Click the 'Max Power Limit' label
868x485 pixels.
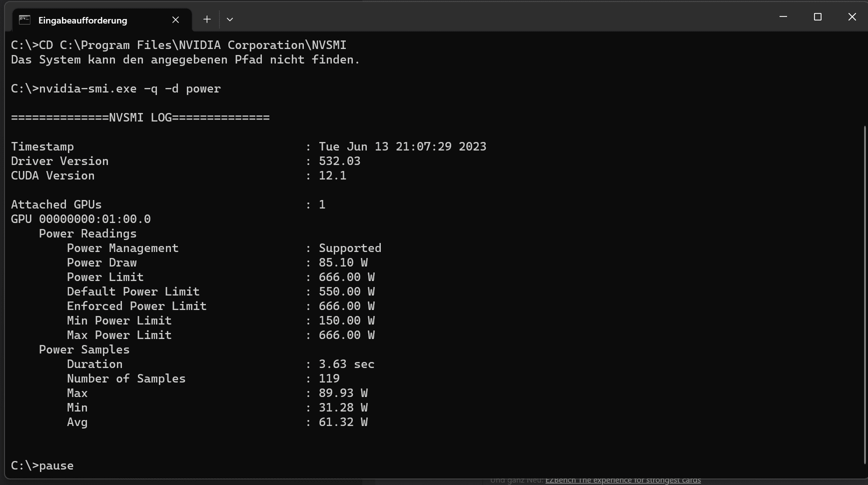tap(119, 335)
